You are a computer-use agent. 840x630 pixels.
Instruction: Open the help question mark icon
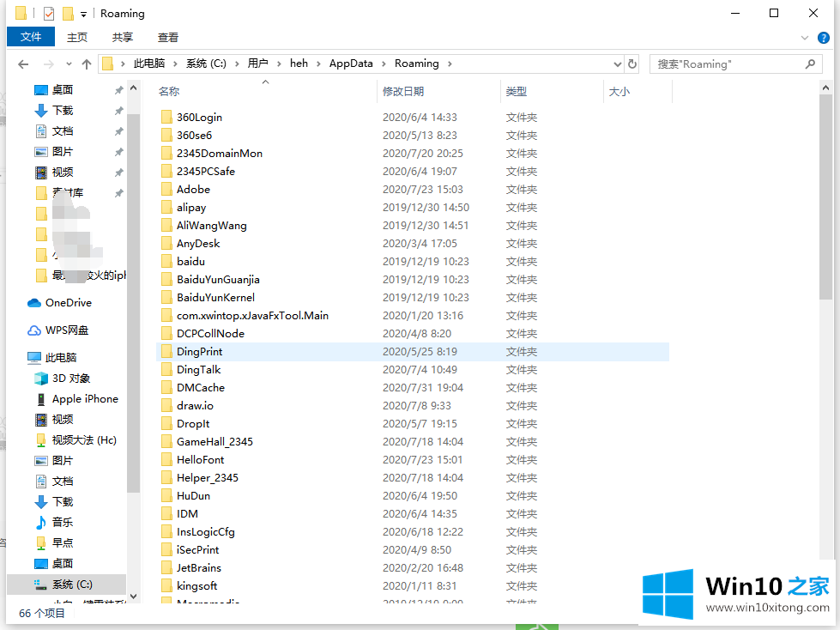click(x=825, y=38)
